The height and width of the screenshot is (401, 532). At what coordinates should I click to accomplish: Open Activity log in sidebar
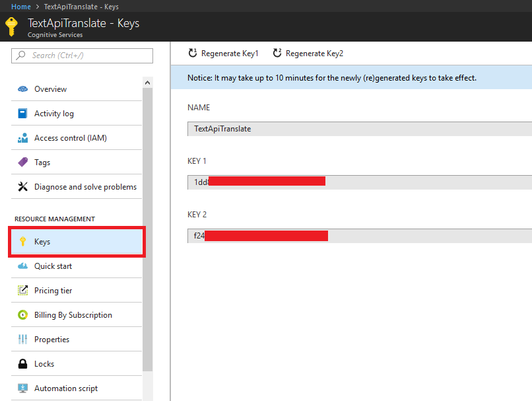(x=77, y=114)
